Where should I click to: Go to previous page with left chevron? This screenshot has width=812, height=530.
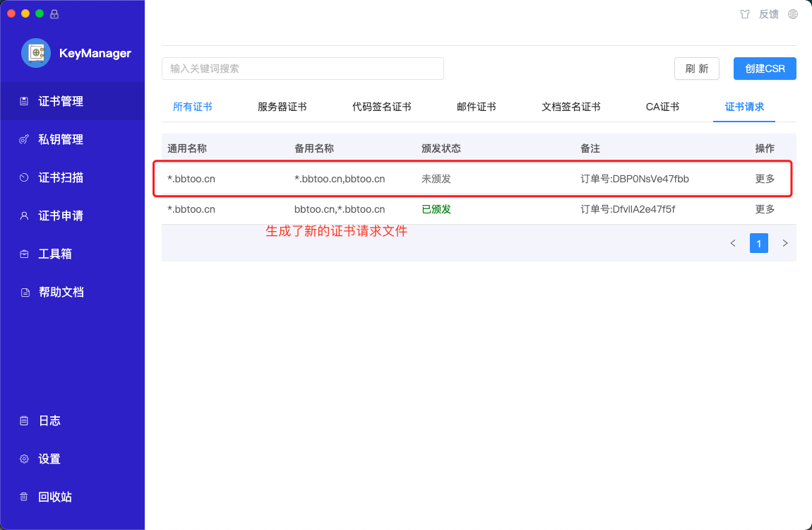[733, 243]
